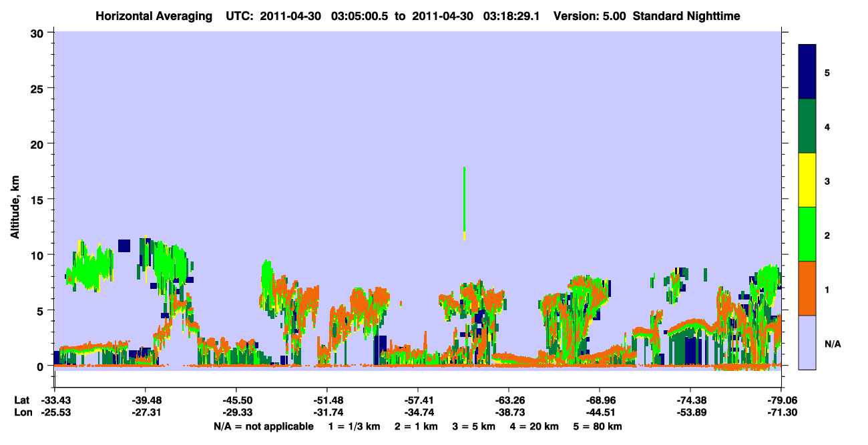Screen dimensions: 868x445
Task: Click the longitude value -29.33
Action: point(236,413)
